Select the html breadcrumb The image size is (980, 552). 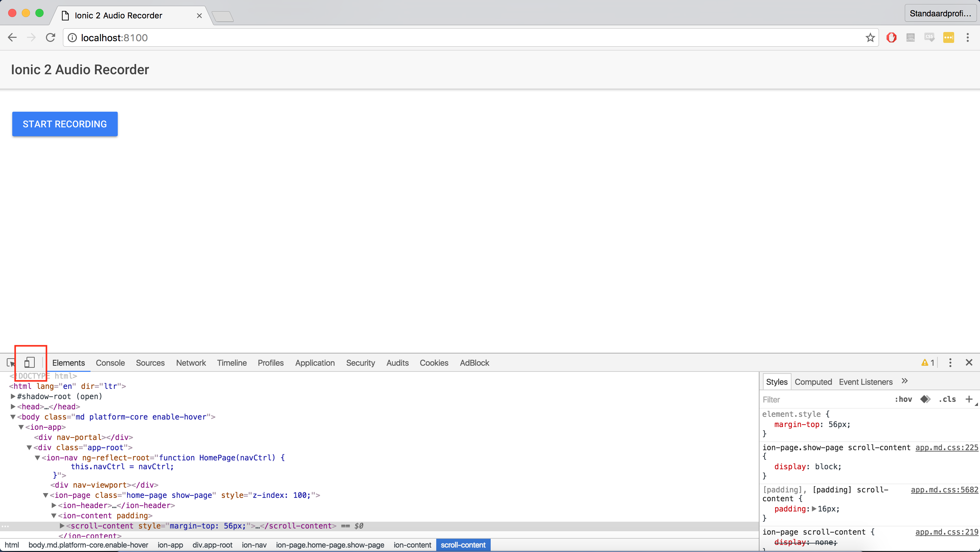click(x=12, y=545)
